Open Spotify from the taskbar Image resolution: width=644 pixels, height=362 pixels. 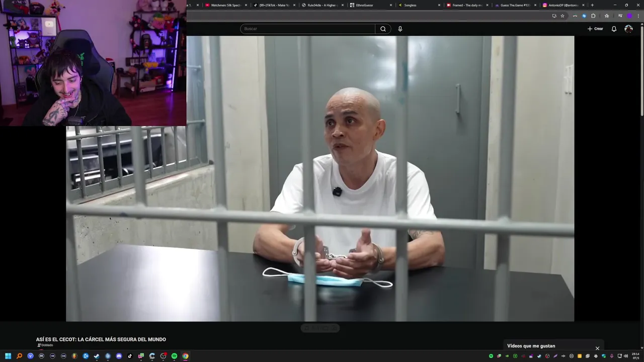[x=174, y=356]
